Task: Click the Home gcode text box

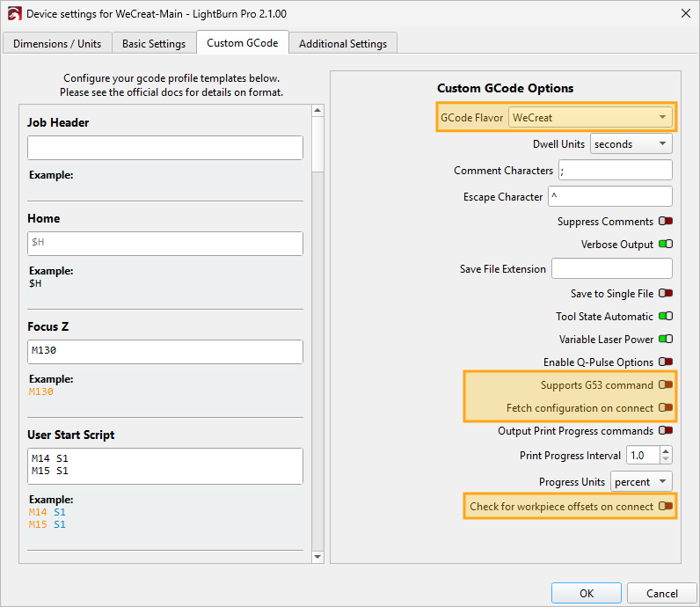Action: pos(165,244)
